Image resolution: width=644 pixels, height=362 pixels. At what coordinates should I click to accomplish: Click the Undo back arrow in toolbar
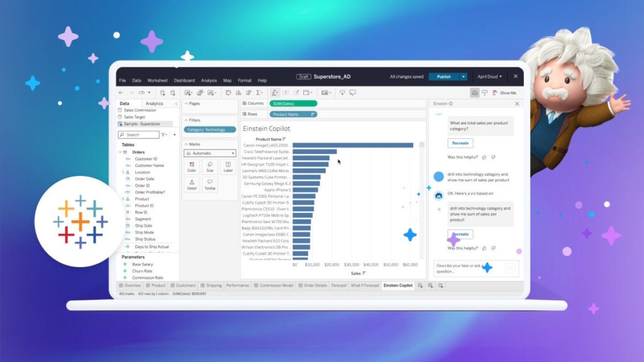121,93
